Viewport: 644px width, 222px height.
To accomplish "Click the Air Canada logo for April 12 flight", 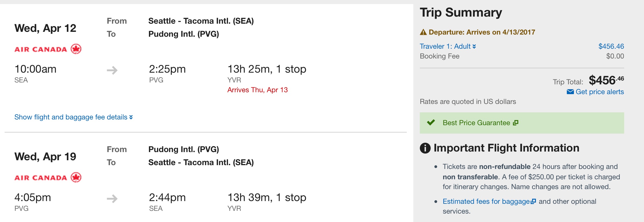I will [x=48, y=49].
